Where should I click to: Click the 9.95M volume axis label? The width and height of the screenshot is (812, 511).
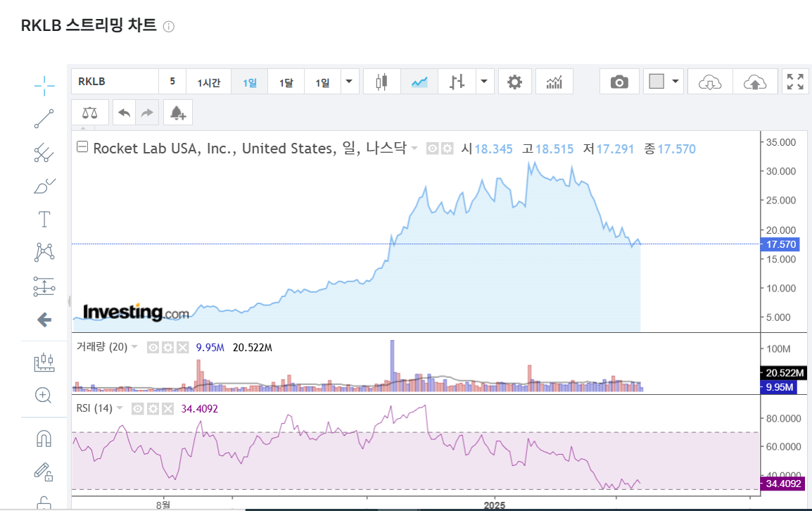(778, 387)
